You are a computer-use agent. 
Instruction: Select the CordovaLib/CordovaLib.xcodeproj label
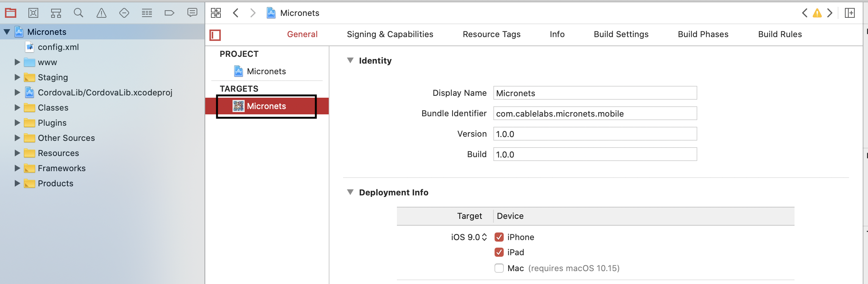click(105, 93)
